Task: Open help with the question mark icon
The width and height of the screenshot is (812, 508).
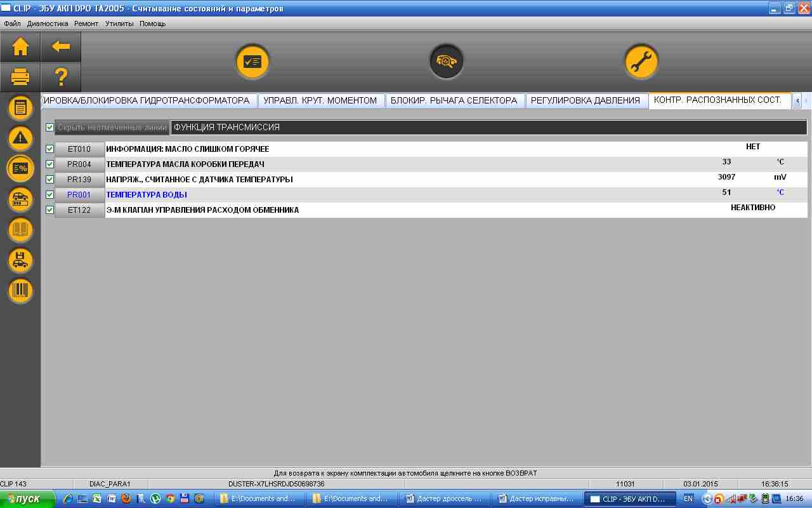Action: 61,77
